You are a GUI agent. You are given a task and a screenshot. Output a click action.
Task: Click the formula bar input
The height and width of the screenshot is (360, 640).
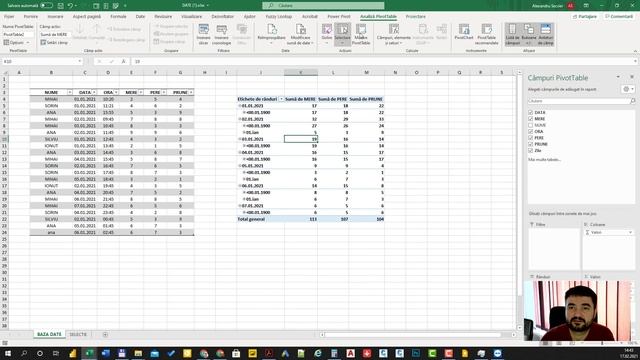click(x=384, y=61)
